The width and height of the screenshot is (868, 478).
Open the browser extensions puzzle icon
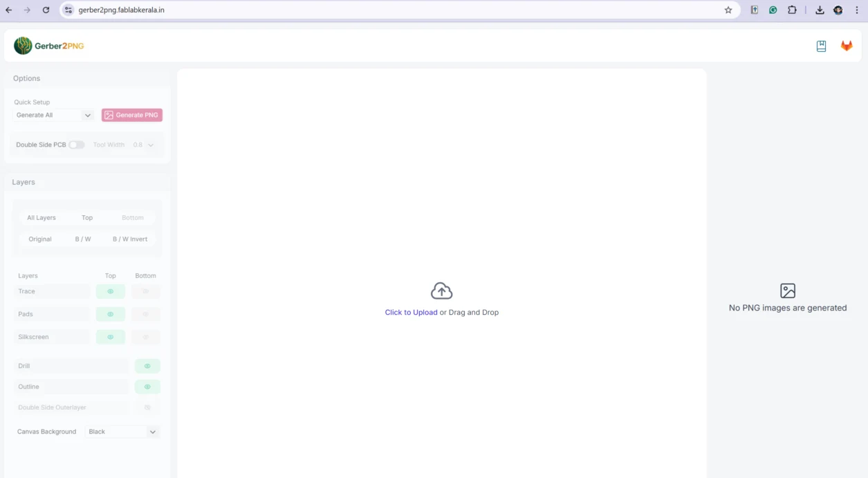tap(792, 10)
